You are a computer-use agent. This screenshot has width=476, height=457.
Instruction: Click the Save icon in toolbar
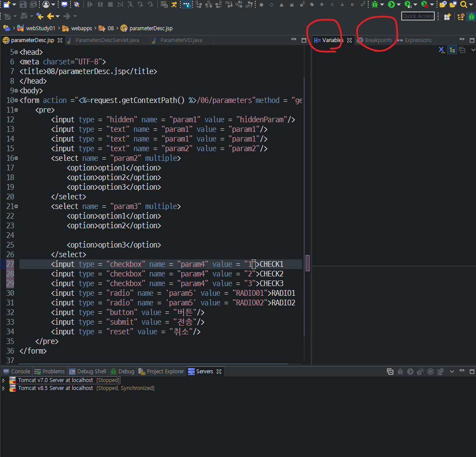point(23,4)
